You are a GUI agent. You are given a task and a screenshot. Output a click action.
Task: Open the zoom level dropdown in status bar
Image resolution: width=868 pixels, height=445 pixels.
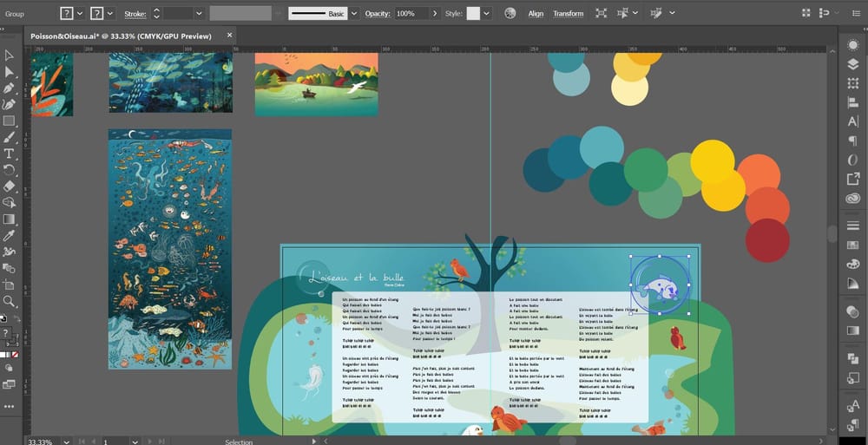coord(67,442)
